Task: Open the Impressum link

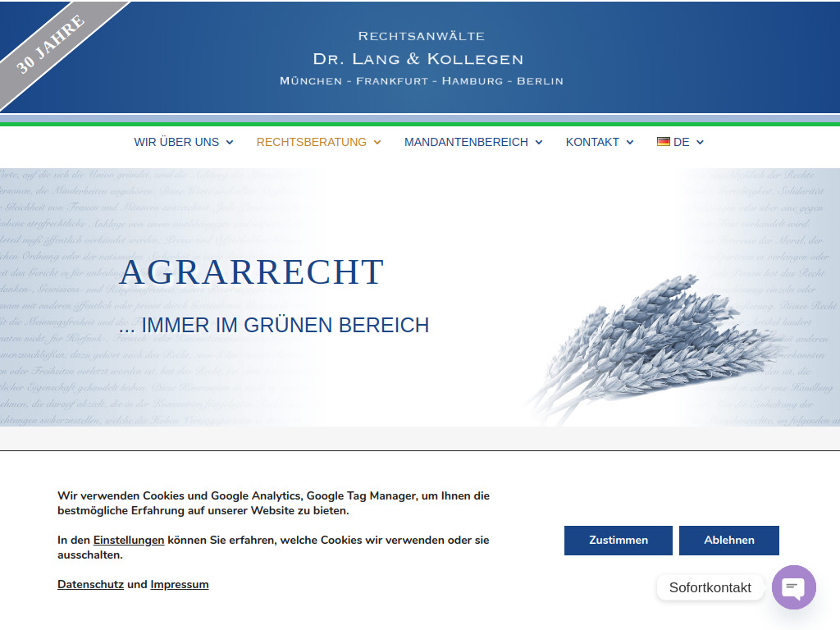Action: (x=180, y=584)
